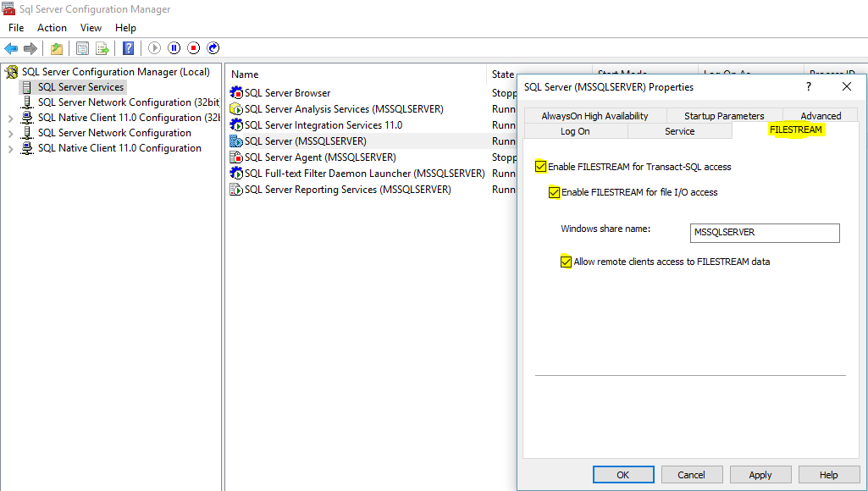Select the FILESTREAM tab
The image size is (868, 491).
coord(795,130)
